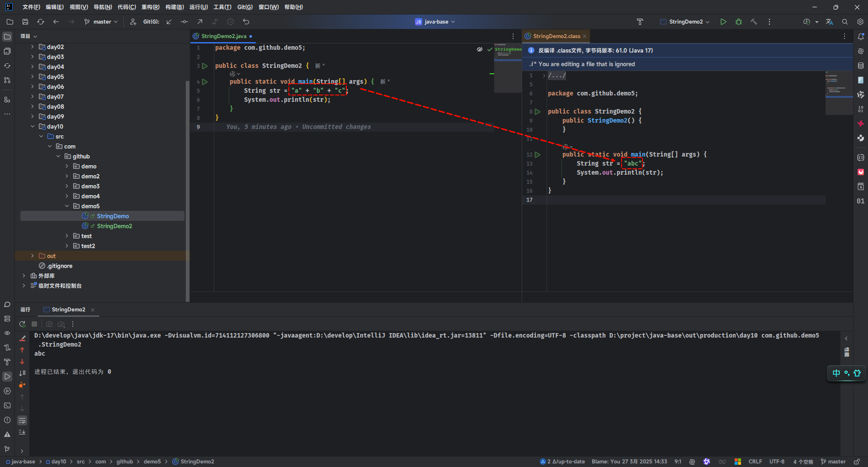The width and height of the screenshot is (868, 467).
Task: Open the master branch dropdown
Action: point(101,22)
